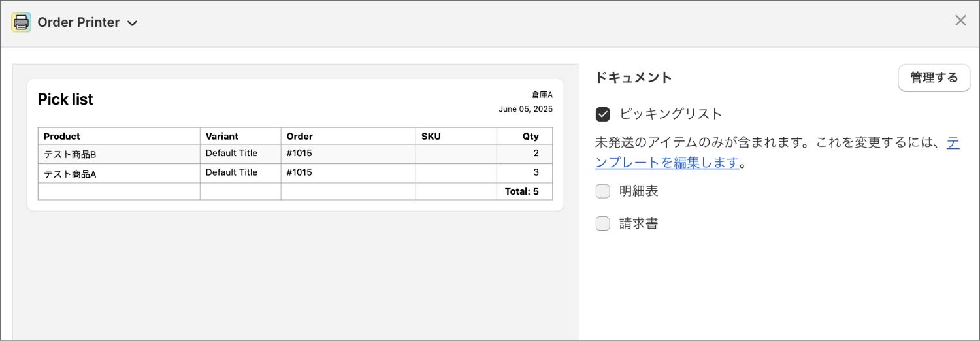The width and height of the screenshot is (980, 341).
Task: Click the Total: 5 cell
Action: pos(522,191)
